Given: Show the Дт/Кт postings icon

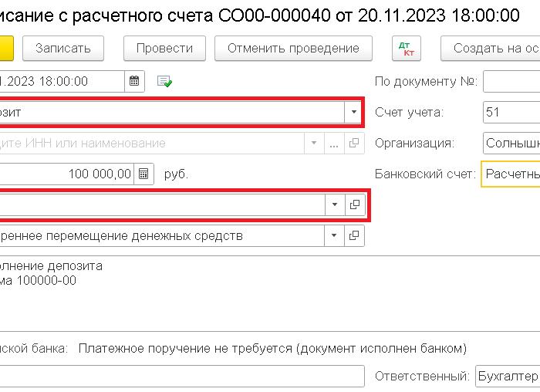Looking at the screenshot, I should (407, 48).
